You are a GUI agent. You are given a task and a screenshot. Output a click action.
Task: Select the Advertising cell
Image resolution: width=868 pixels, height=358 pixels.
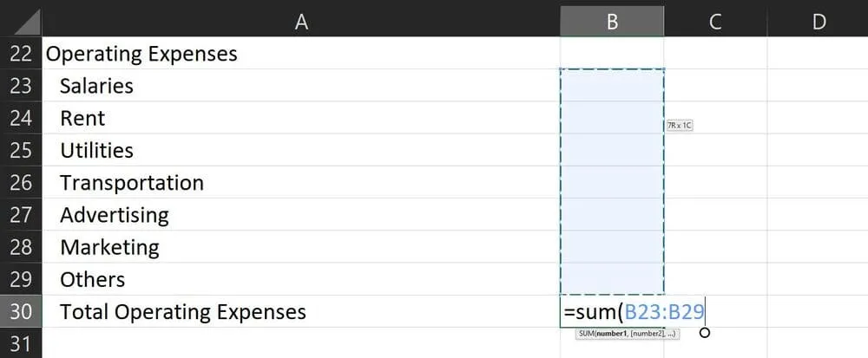pos(114,215)
